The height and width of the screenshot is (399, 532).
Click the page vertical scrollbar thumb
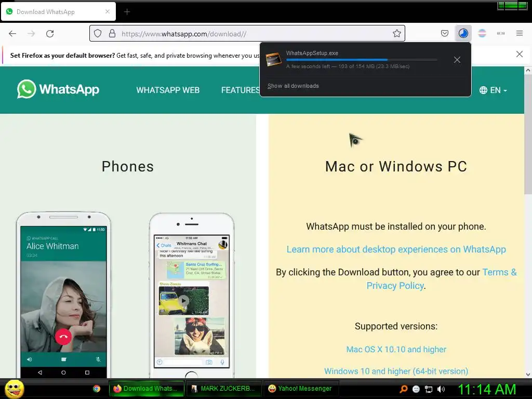coord(528,134)
